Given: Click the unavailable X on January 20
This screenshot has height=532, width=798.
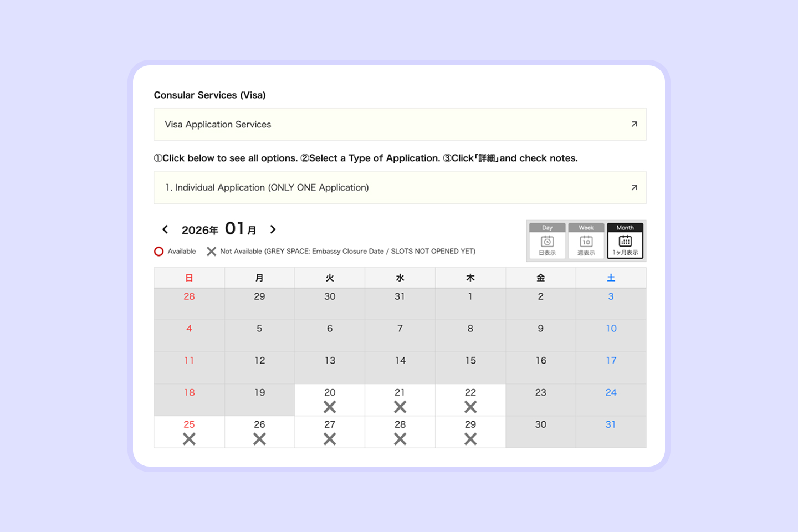Looking at the screenshot, I should click(x=330, y=407).
